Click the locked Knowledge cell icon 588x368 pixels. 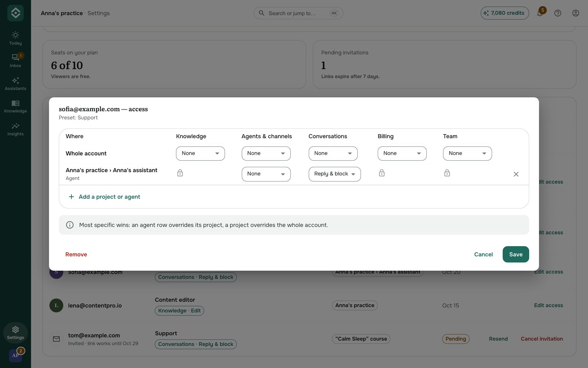click(180, 173)
